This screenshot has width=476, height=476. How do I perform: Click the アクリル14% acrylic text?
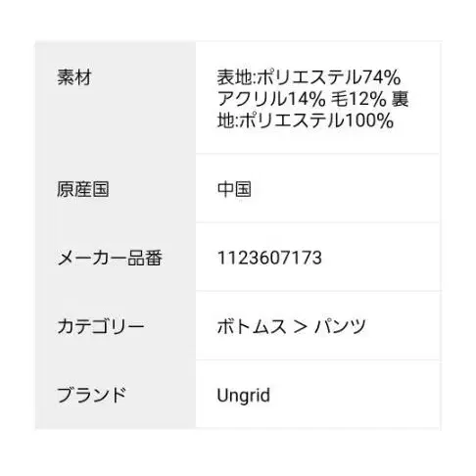pyautogui.click(x=271, y=99)
